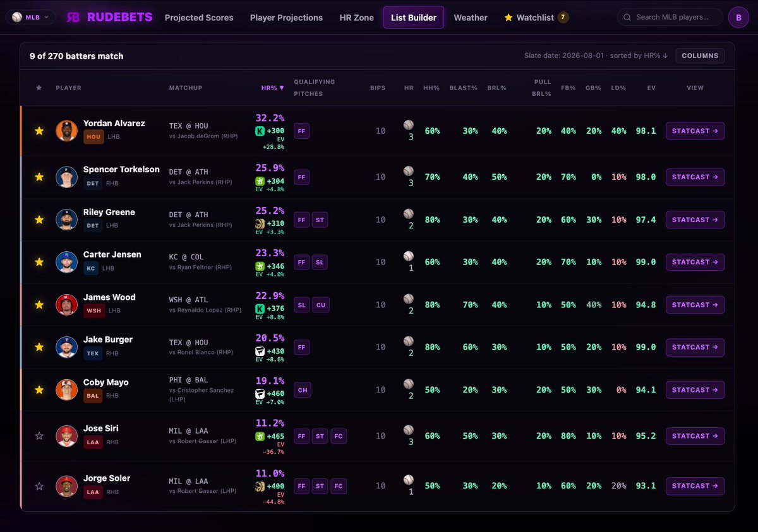Sort by the HR% column header
Image resolution: width=758 pixels, height=532 pixels.
pyautogui.click(x=272, y=88)
